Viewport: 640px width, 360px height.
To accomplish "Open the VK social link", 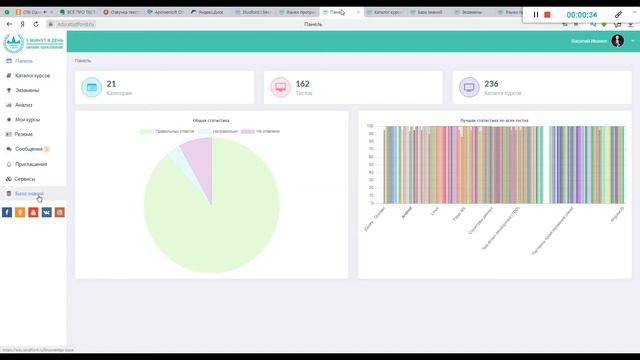I will pos(47,212).
